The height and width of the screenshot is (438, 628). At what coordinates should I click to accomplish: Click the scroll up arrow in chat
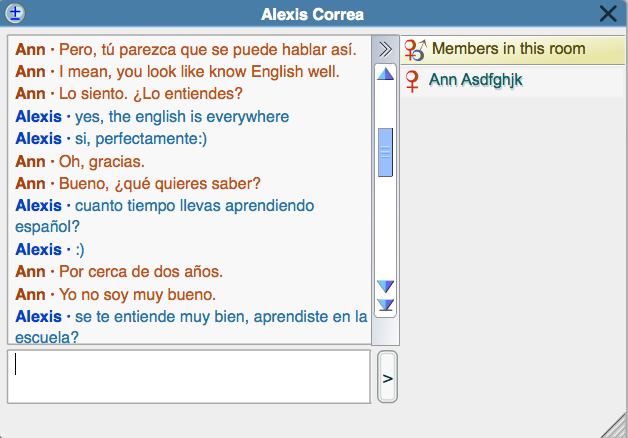click(x=385, y=74)
